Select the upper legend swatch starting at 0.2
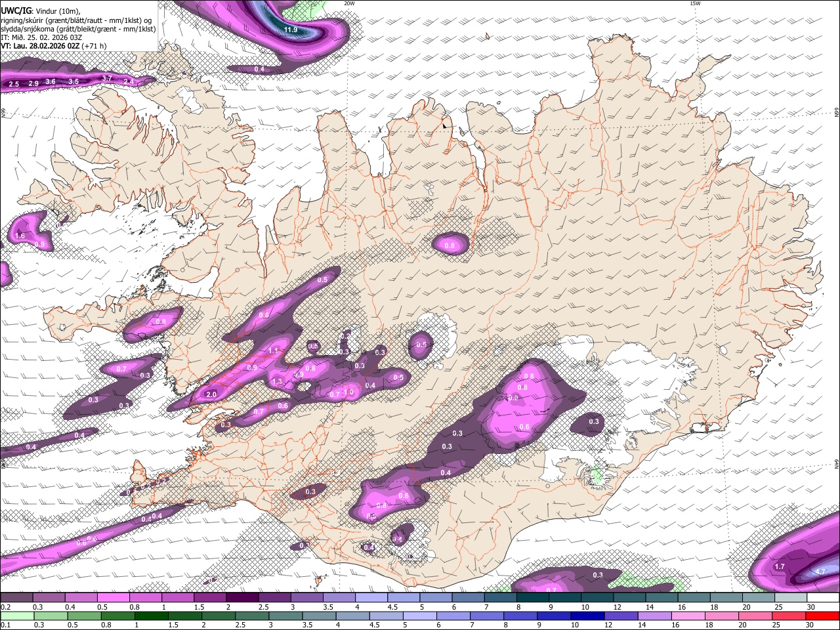Screen dimensions: 840x630 [16, 598]
